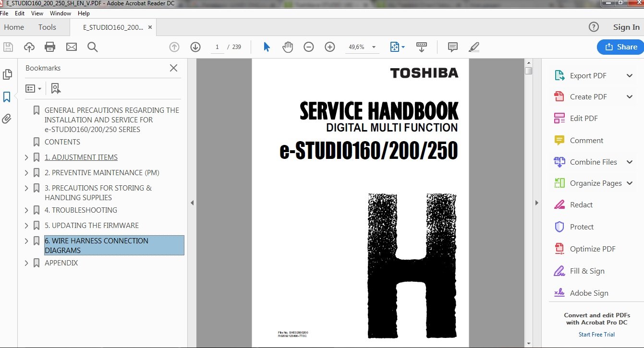644x348 pixels.
Task: Collapse the right tools pane arrow
Action: click(536, 203)
